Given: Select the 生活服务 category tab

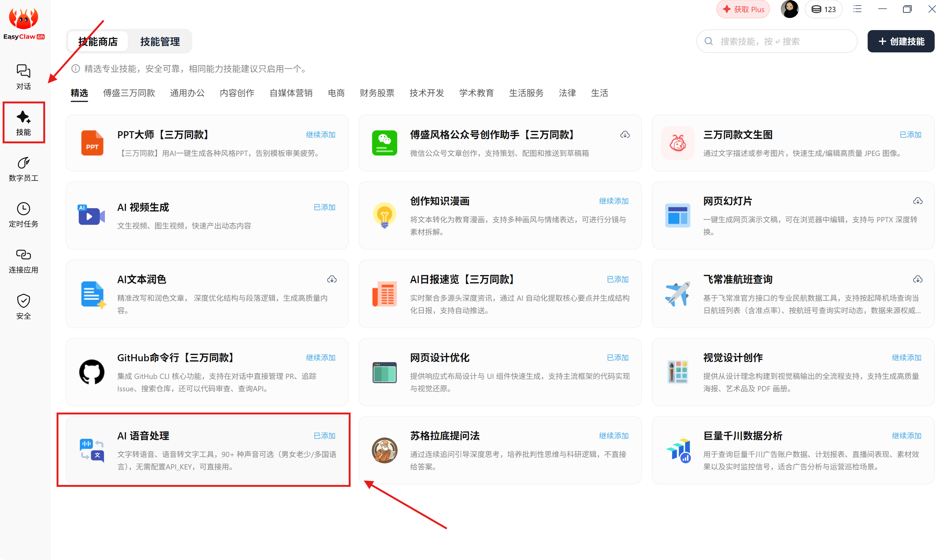Looking at the screenshot, I should click(526, 93).
